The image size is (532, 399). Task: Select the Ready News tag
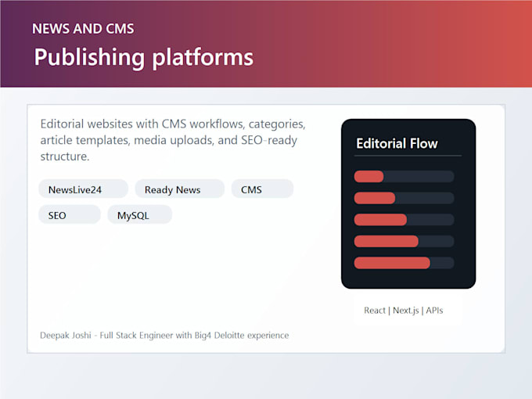(179, 189)
